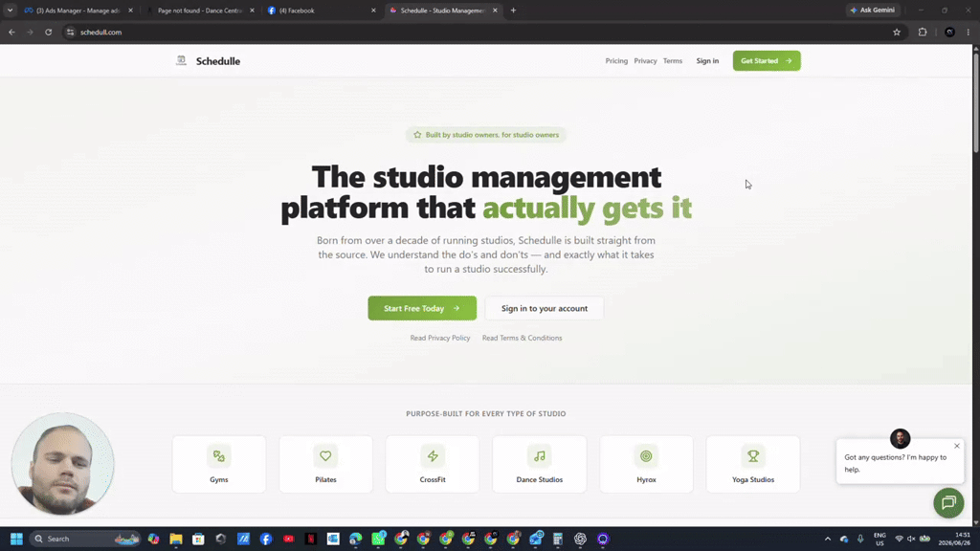The image size is (980, 551).
Task: Open the browser extensions puzzle icon
Action: point(923,32)
